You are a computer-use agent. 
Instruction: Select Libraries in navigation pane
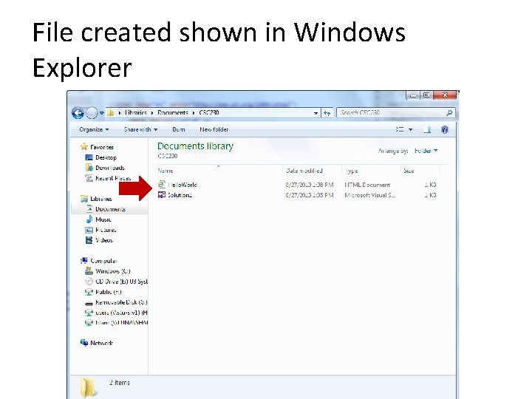click(x=101, y=199)
